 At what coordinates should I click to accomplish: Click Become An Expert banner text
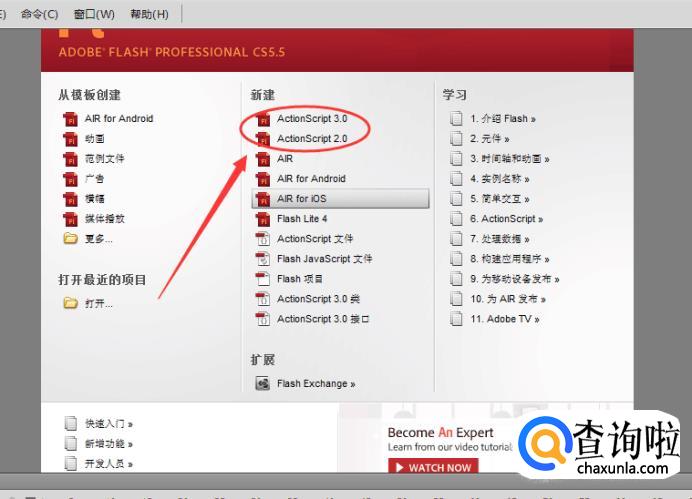[x=440, y=432]
